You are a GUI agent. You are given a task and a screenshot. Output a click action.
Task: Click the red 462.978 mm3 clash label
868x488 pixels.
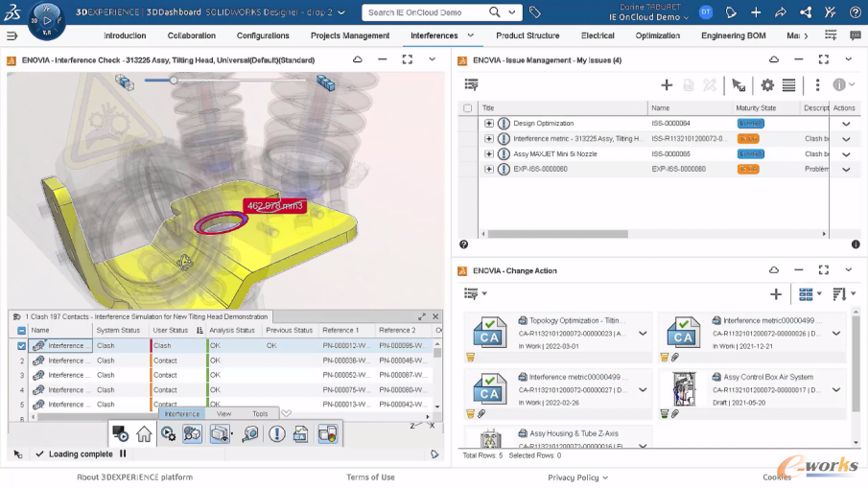[x=274, y=206]
